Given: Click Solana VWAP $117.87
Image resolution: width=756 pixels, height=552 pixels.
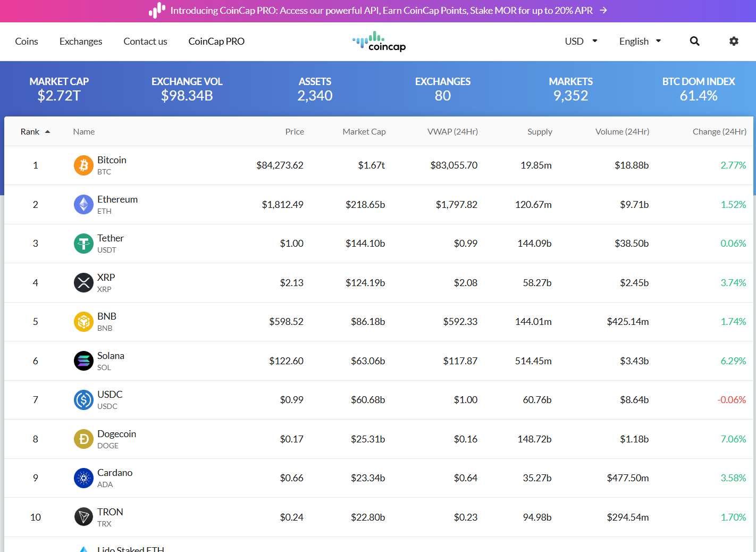Looking at the screenshot, I should 460,361.
